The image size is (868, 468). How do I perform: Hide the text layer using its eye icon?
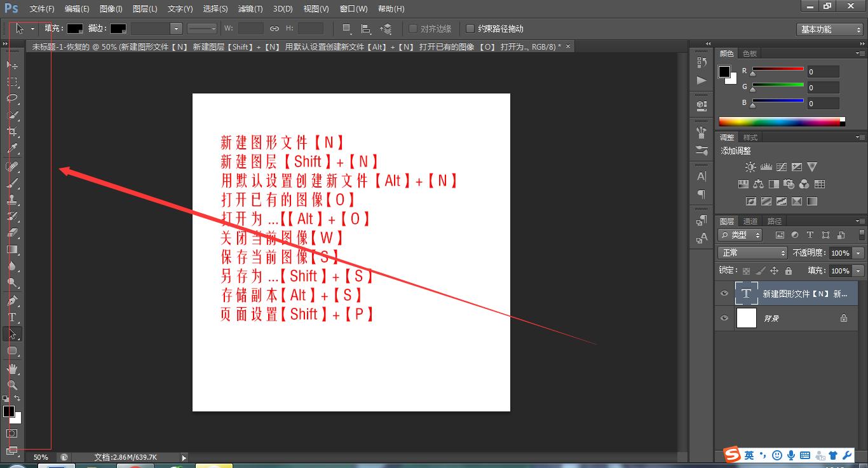tap(724, 294)
